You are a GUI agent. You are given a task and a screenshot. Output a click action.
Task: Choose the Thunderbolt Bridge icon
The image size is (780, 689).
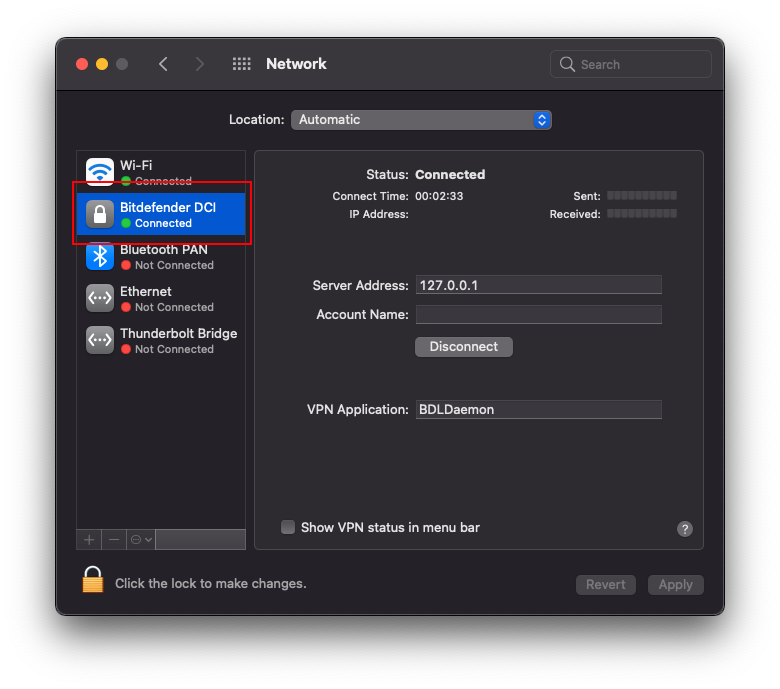pyautogui.click(x=100, y=340)
